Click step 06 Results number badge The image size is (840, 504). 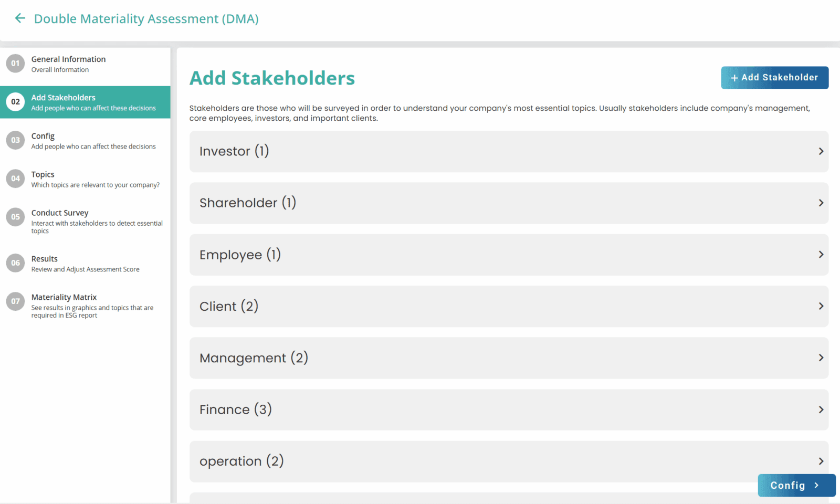15,263
